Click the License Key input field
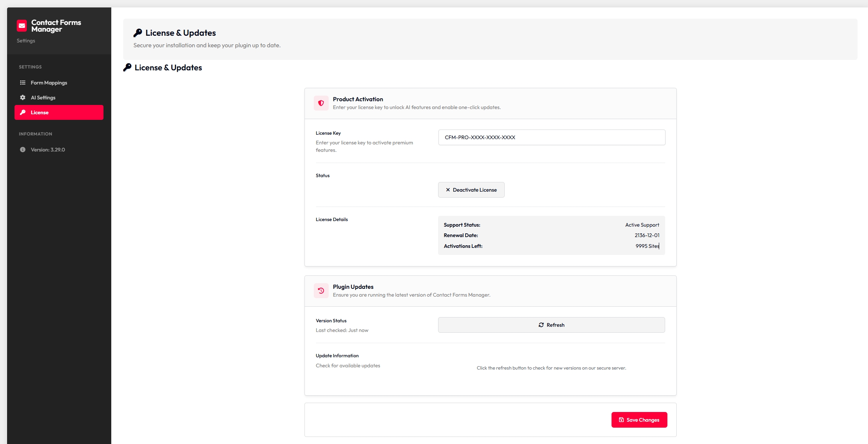The image size is (868, 444). click(x=551, y=137)
